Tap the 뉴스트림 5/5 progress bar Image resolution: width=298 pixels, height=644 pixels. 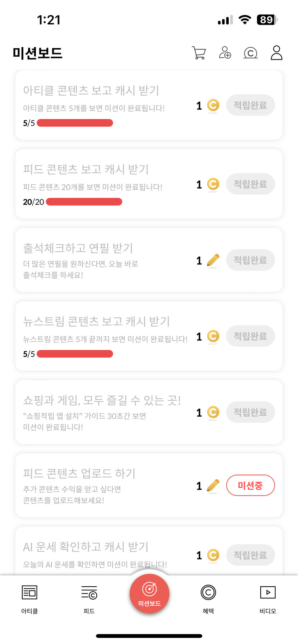(x=75, y=354)
